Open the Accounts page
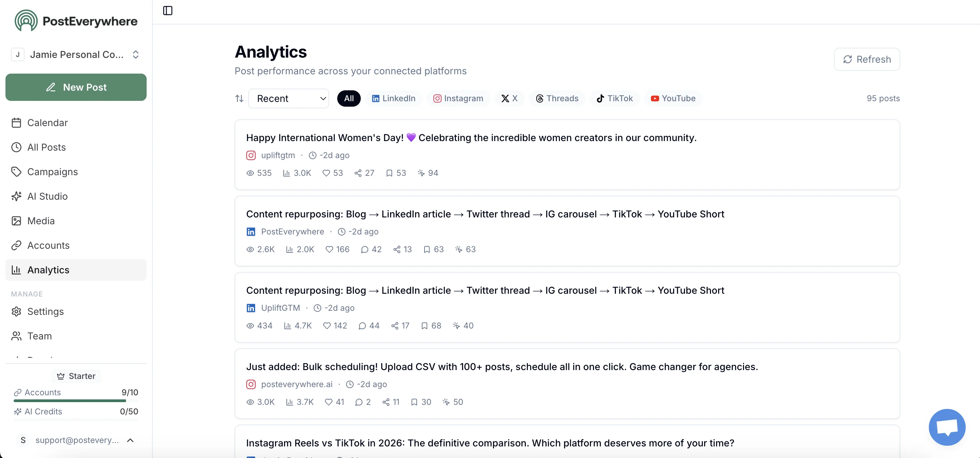The image size is (980, 458). pos(48,245)
